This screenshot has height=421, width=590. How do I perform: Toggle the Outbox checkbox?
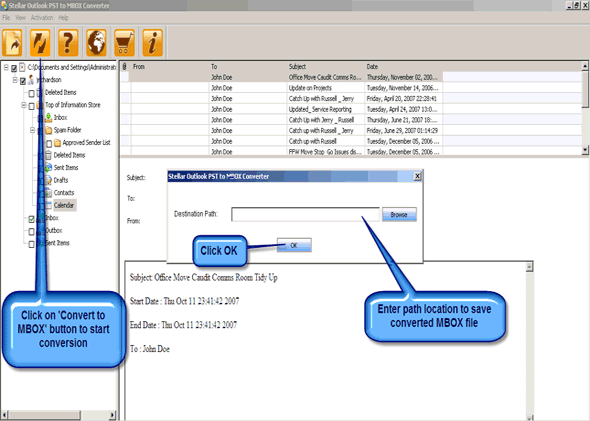[32, 231]
